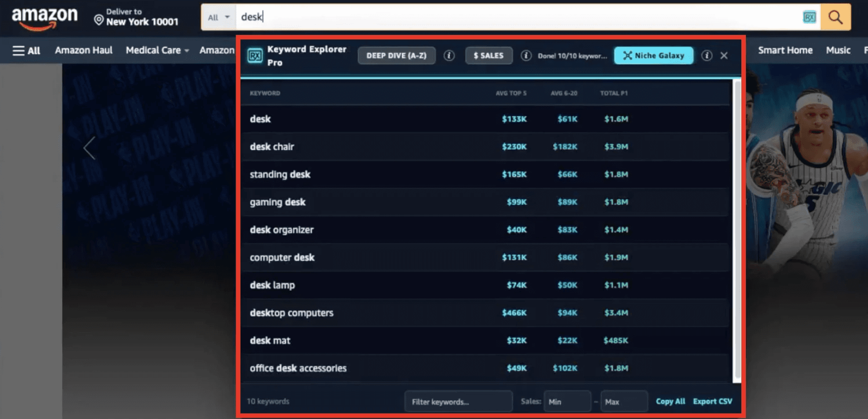Close the Keyword Explorer panel
This screenshot has width=868, height=419.
coord(724,55)
